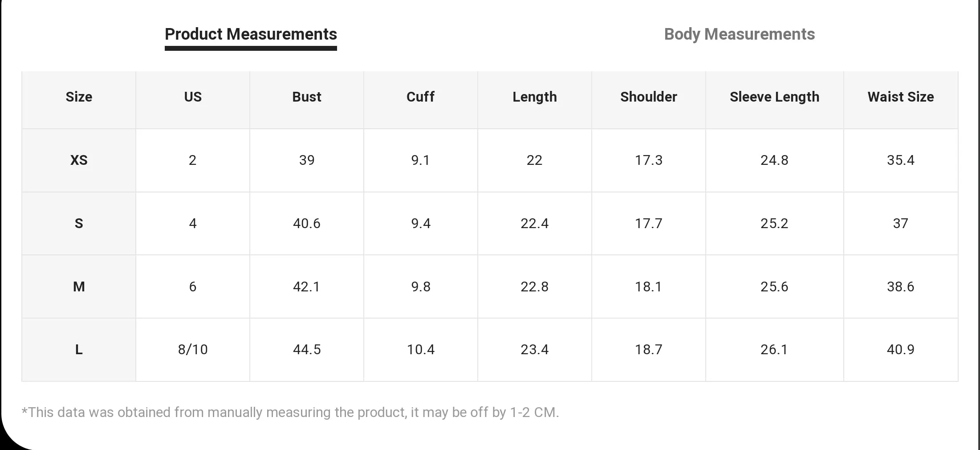Click the Sleeve Length column header
Image resolution: width=980 pixels, height=450 pixels.
[774, 97]
